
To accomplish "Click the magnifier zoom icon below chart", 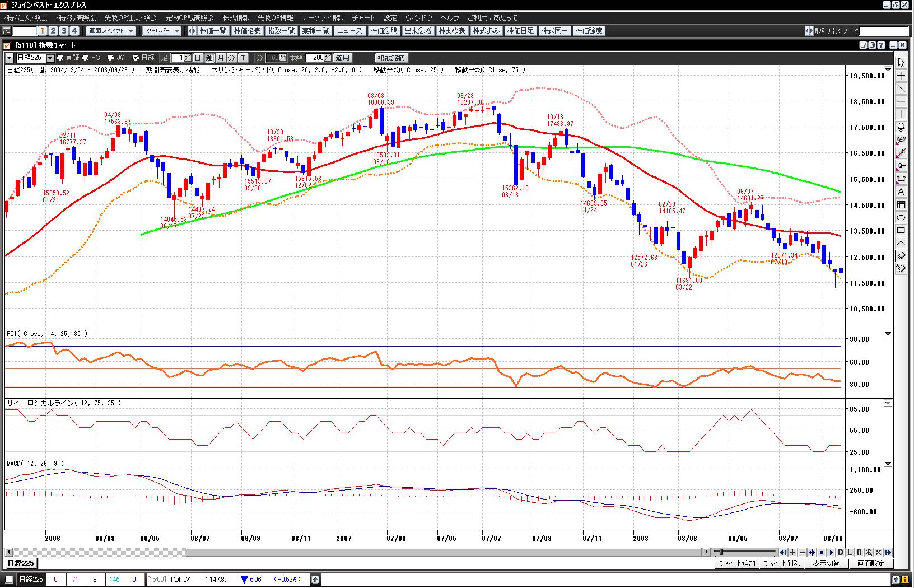I will (x=869, y=552).
